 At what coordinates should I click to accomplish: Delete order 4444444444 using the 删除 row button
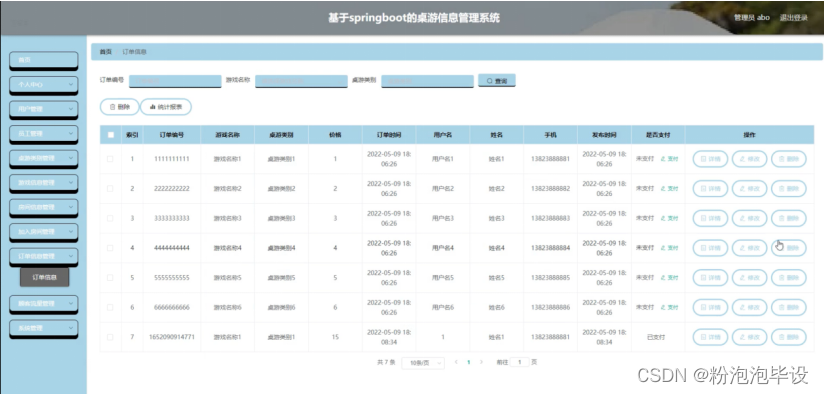pos(789,248)
